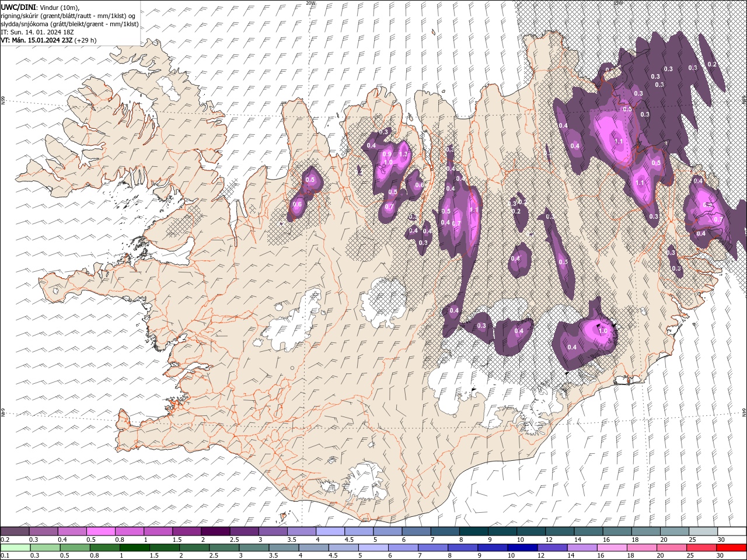The height and width of the screenshot is (560, 747).
Task: Pick the purple 12 swatch in the rain legend
Action: coord(552,548)
